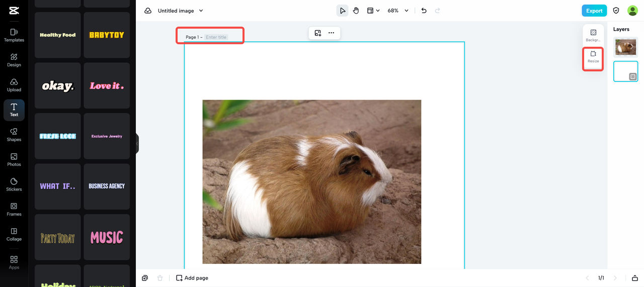Screen dimensions: 644x287
Task: Redo the last action
Action: (x=437, y=11)
